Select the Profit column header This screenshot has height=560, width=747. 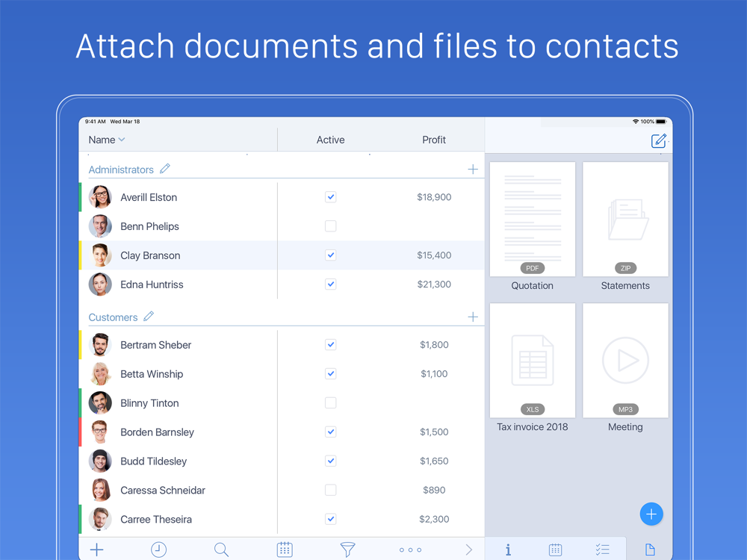[434, 140]
